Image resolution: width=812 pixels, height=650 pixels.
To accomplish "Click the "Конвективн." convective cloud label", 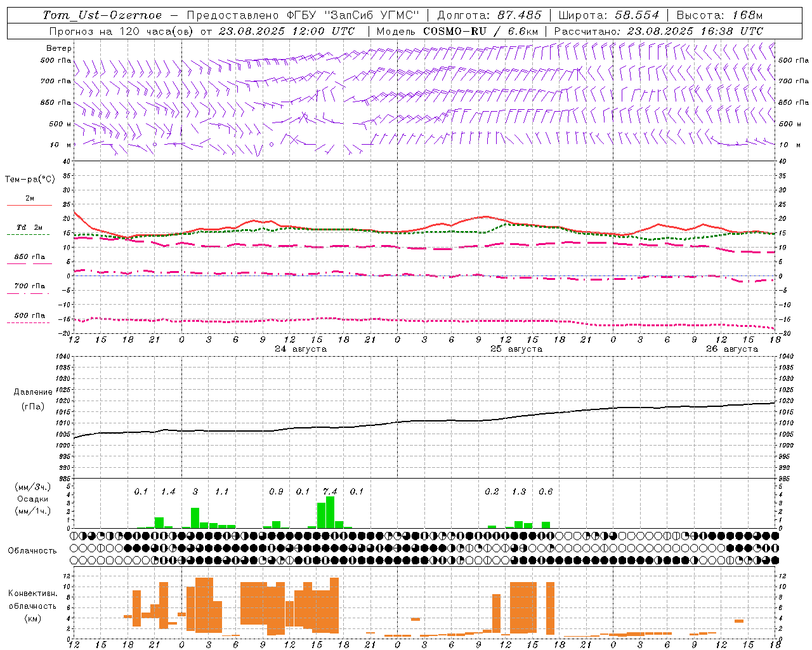I will [x=33, y=594].
